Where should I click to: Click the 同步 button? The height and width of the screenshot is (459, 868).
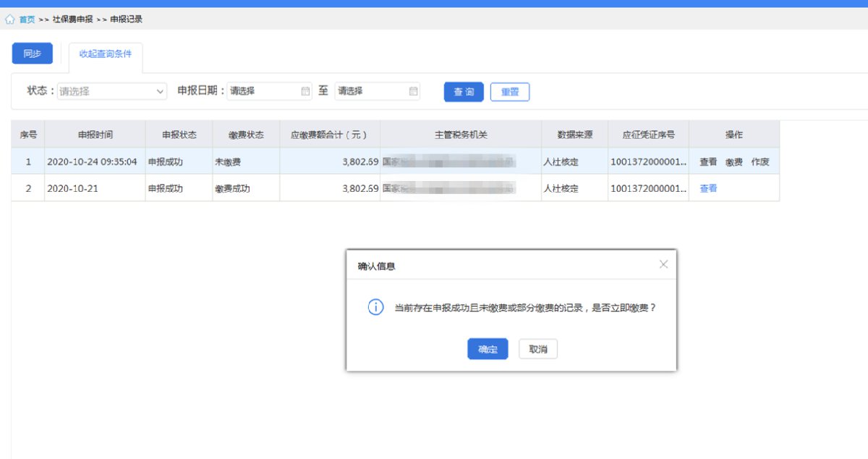tap(33, 54)
